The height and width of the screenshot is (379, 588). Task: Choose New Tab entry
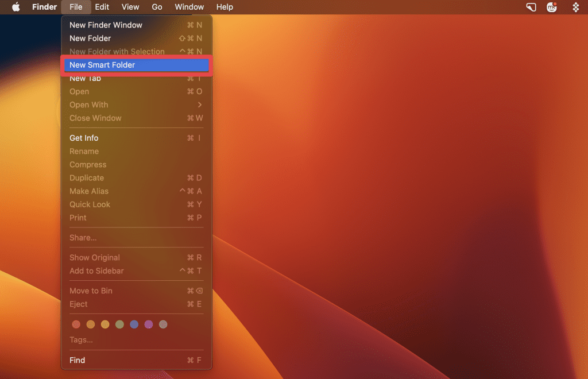136,78
